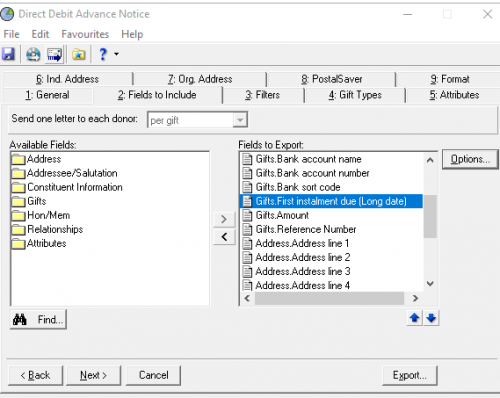Open the favourites folder star icon
500x398 pixels.
click(79, 54)
